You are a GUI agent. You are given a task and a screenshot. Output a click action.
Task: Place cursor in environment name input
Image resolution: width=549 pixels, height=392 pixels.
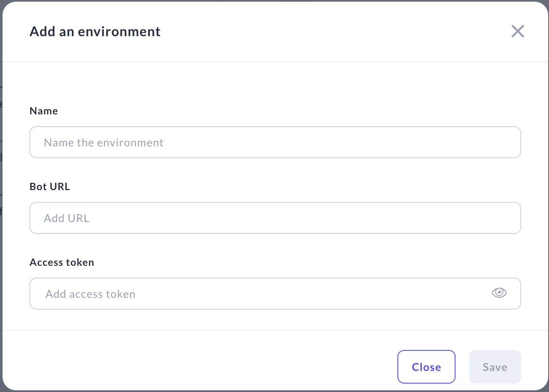275,143
